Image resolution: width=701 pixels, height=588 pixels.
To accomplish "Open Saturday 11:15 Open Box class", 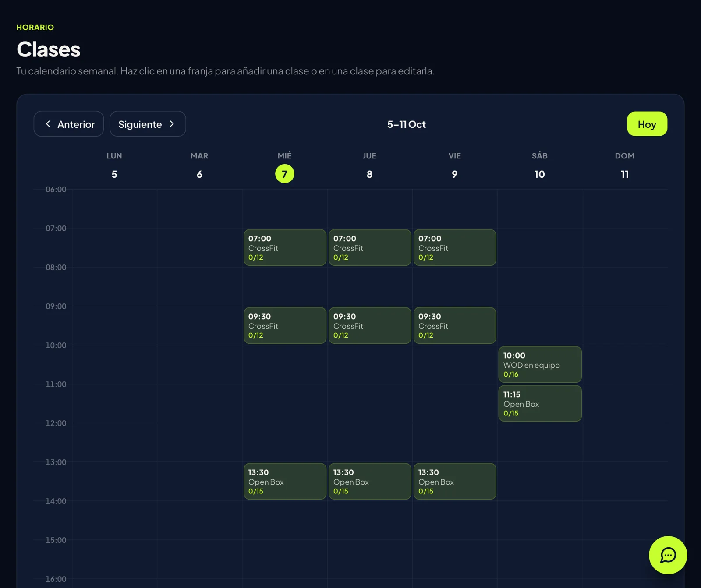I will 540,403.
